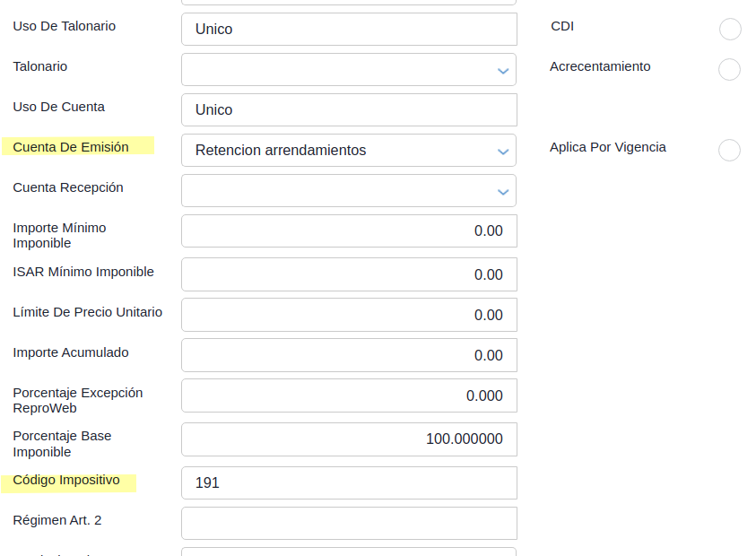This screenshot has height=556, width=756.
Task: Click the Uso De Cuenta field
Action: 349,110
